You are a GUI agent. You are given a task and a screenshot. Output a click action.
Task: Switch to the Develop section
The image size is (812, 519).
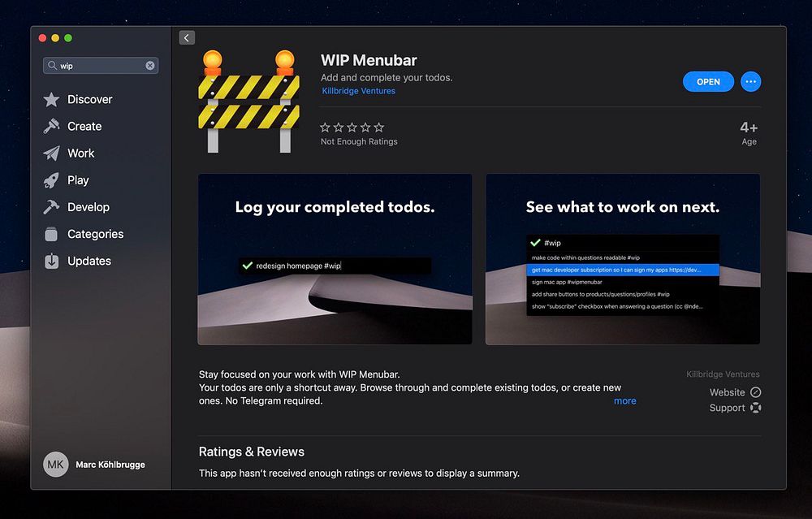pyautogui.click(x=89, y=207)
